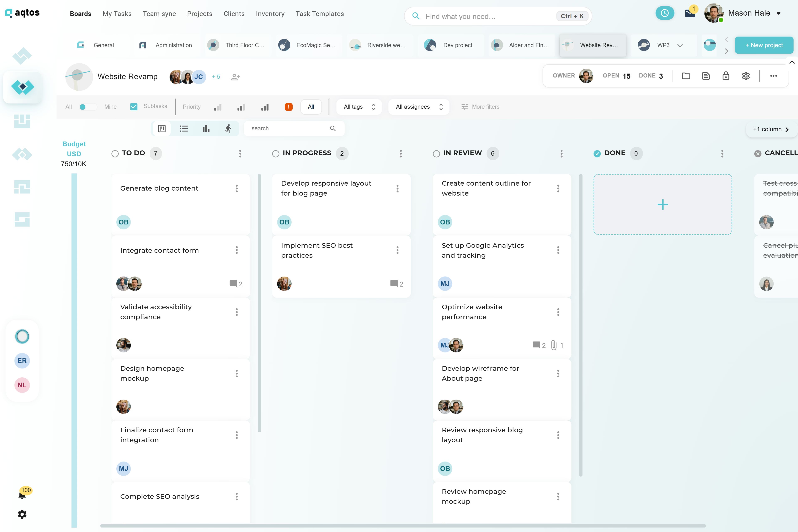Open project notes document icon
The width and height of the screenshot is (798, 532).
706,76
